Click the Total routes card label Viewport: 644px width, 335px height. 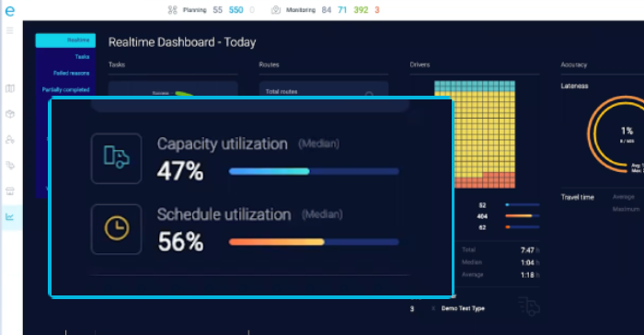point(282,92)
